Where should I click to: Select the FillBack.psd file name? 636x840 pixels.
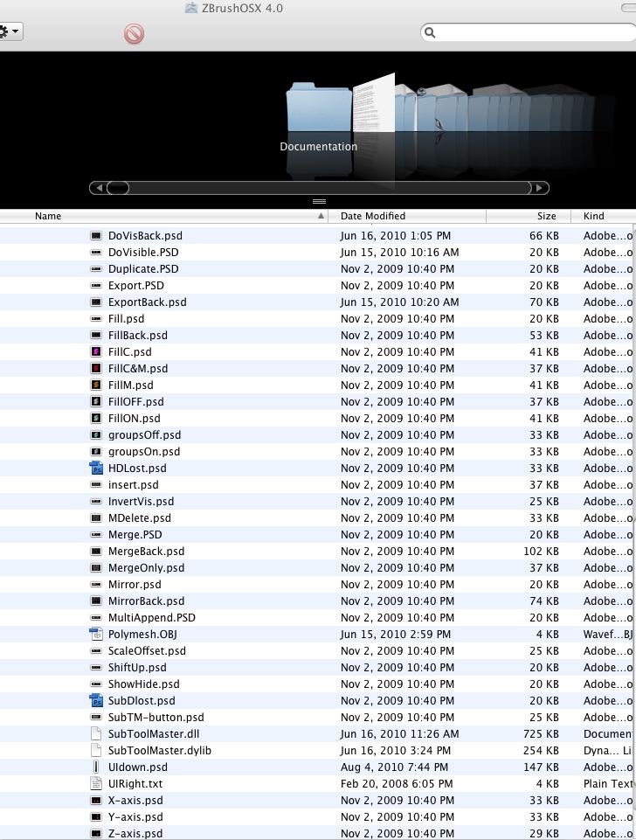point(137,336)
